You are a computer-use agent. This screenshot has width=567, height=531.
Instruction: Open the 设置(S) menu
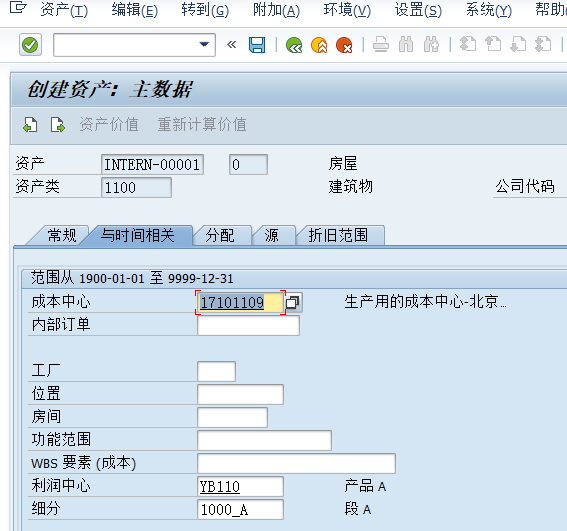[418, 10]
